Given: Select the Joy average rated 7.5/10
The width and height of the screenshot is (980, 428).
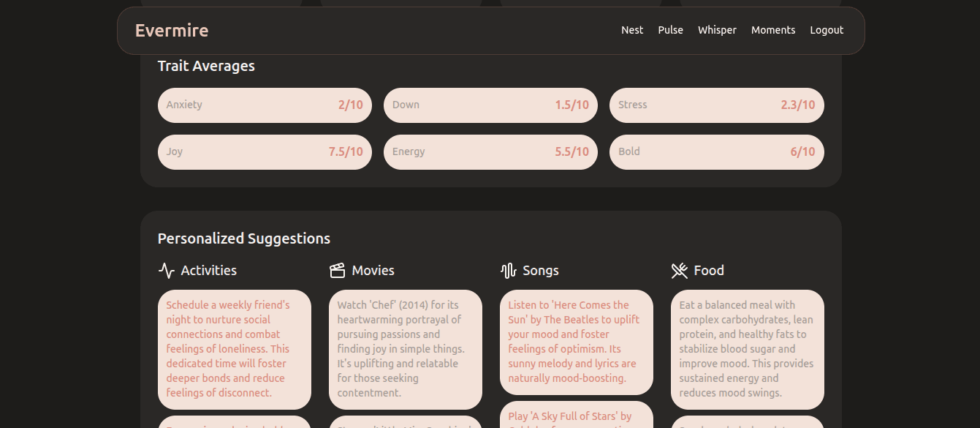Looking at the screenshot, I should coord(265,151).
